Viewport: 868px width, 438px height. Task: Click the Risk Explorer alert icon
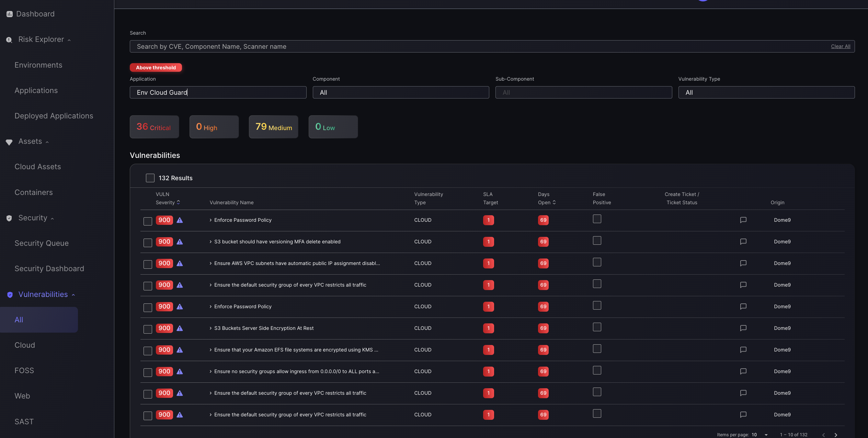point(9,39)
